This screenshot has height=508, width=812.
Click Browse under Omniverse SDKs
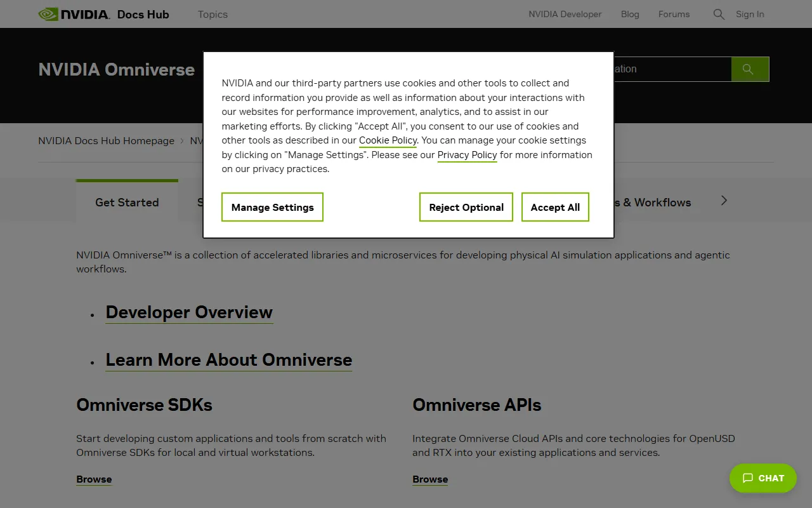point(94,479)
